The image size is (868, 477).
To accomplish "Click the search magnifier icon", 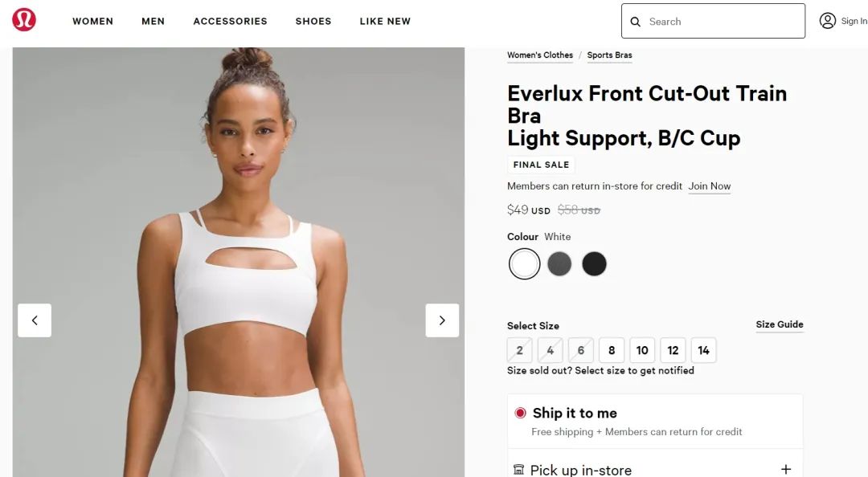I will click(636, 22).
